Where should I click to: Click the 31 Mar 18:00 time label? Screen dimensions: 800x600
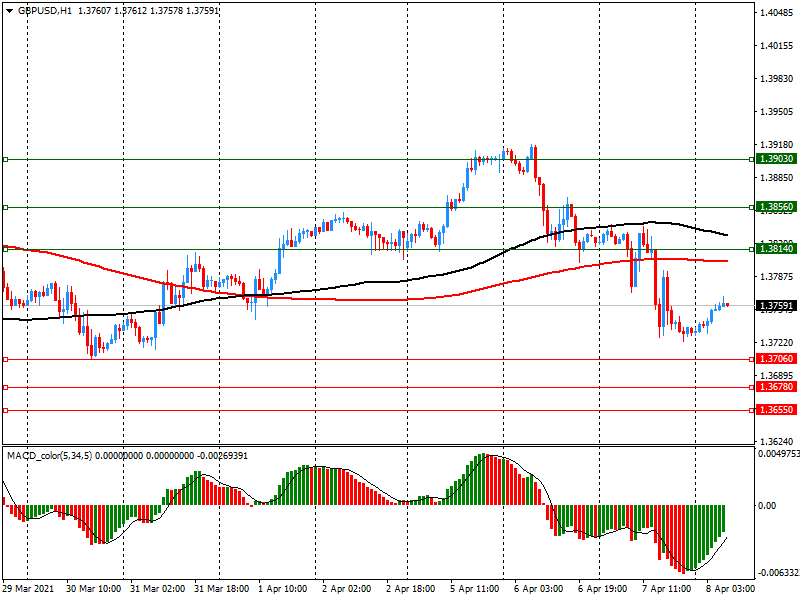pyautogui.click(x=221, y=589)
